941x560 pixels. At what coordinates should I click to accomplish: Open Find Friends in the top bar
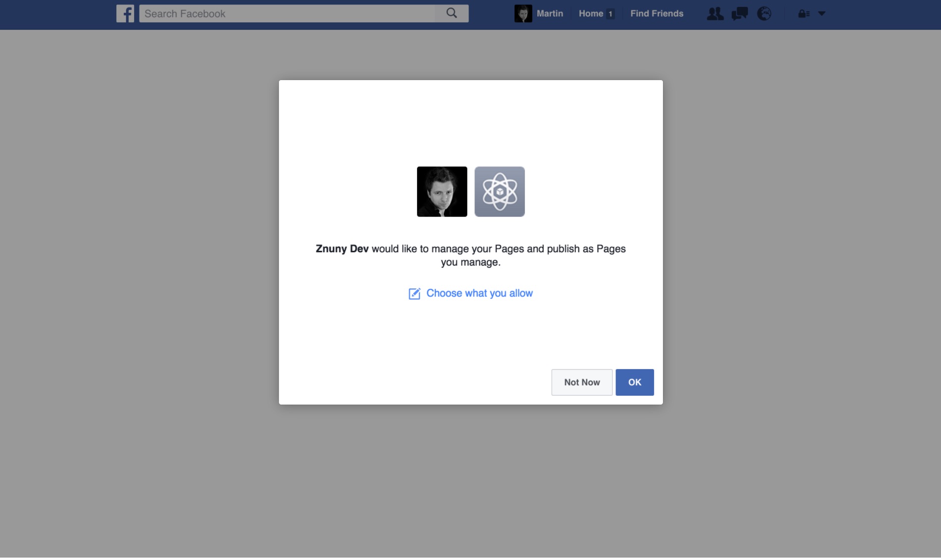click(657, 14)
